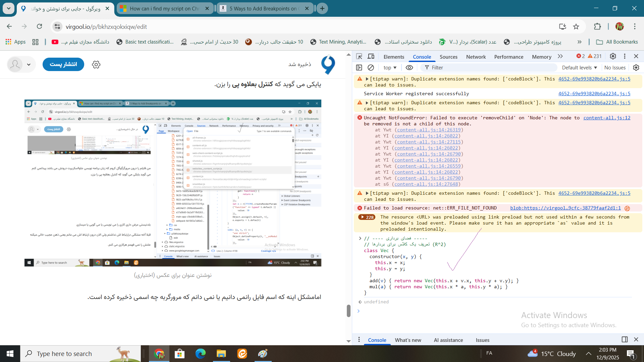Click the page vertical scrollbar thumb

tap(348, 311)
